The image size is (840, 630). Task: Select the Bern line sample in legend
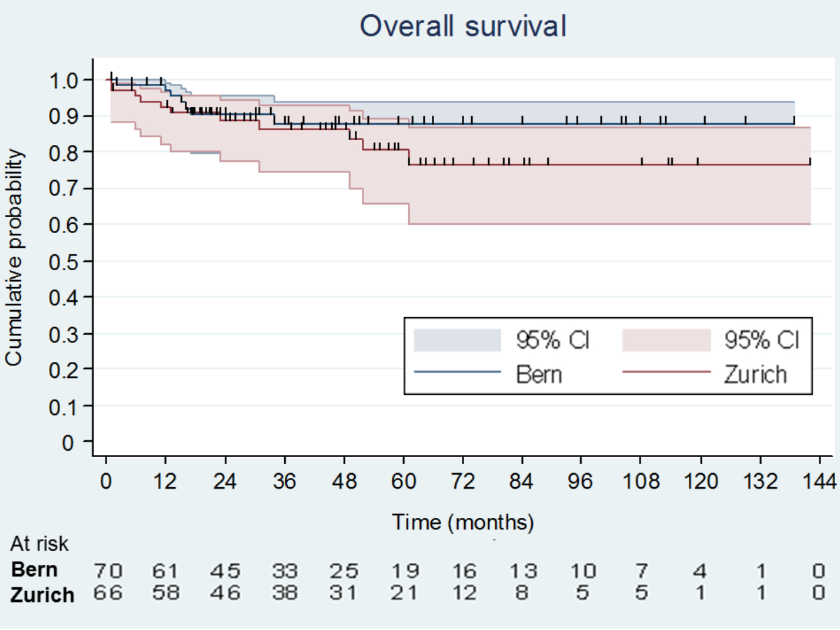pos(458,373)
